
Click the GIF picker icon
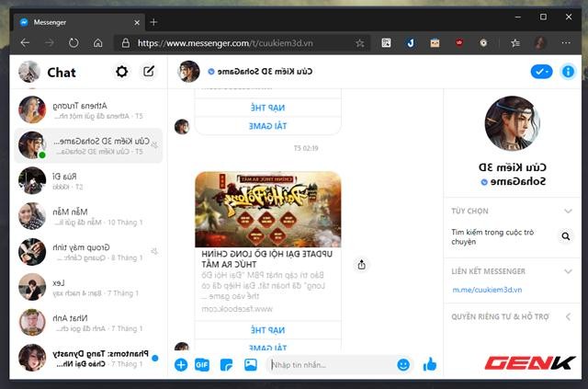202,365
